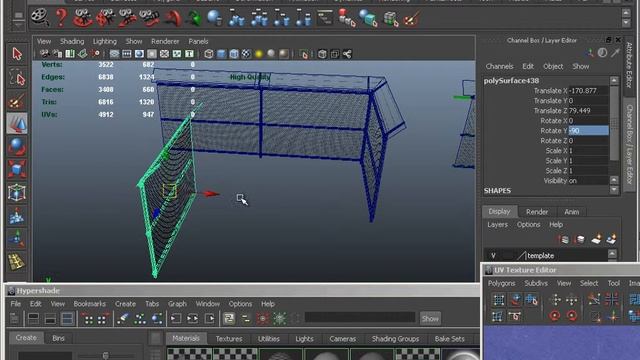Click the Translate X value field

coord(588,91)
